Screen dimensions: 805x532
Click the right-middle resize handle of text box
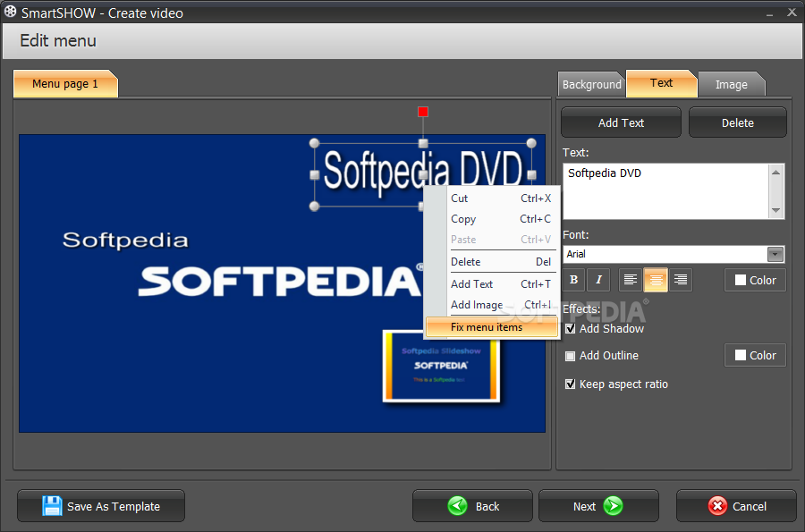(532, 175)
